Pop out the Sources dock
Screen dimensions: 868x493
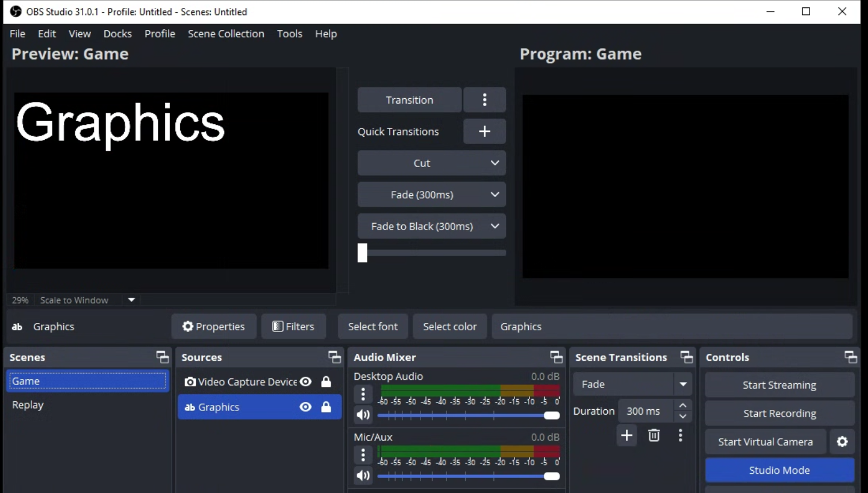334,357
